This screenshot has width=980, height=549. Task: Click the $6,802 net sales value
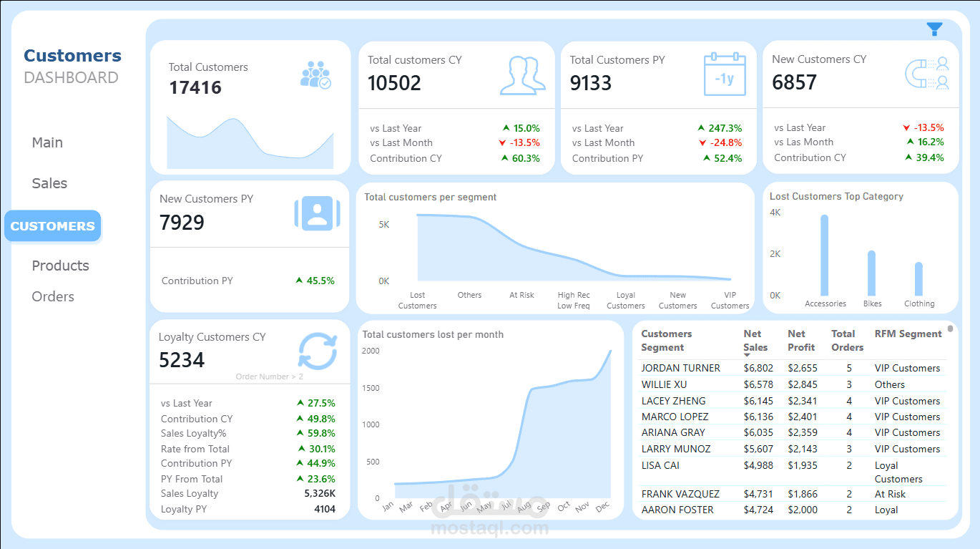758,368
